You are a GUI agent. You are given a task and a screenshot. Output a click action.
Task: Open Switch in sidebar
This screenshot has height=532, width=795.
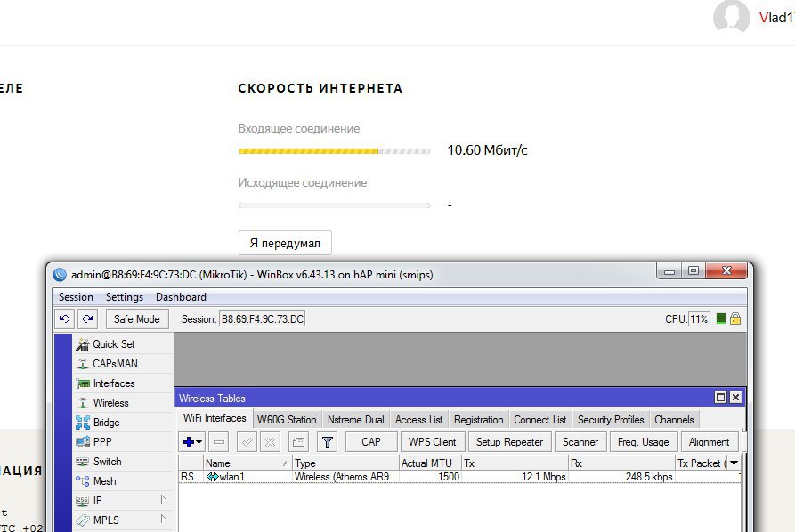point(123,462)
